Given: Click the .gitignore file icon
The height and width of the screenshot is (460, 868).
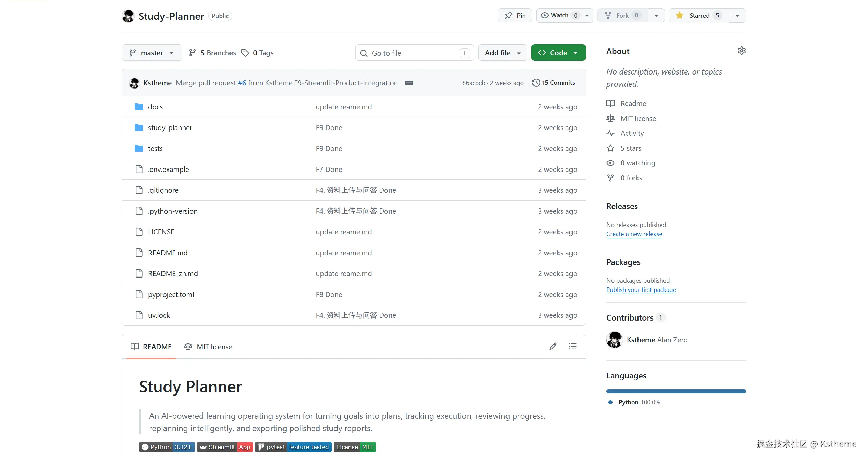Looking at the screenshot, I should point(139,190).
